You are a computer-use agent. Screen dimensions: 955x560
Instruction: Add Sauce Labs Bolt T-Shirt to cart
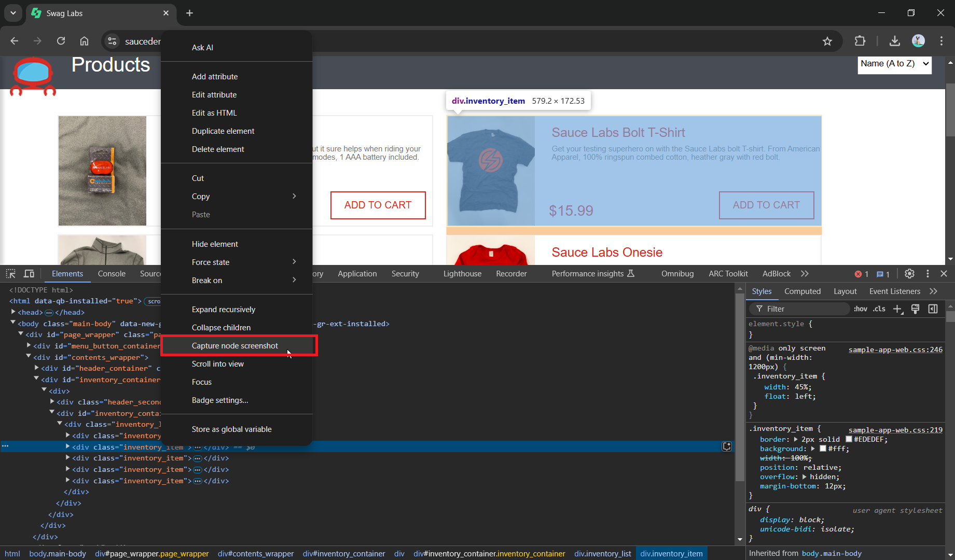click(x=766, y=205)
